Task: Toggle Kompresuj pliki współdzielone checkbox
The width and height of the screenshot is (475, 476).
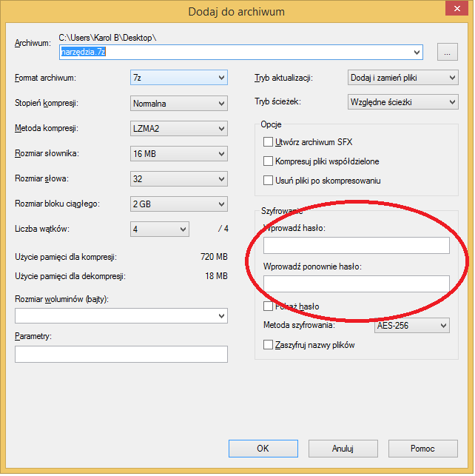Action: (x=269, y=161)
